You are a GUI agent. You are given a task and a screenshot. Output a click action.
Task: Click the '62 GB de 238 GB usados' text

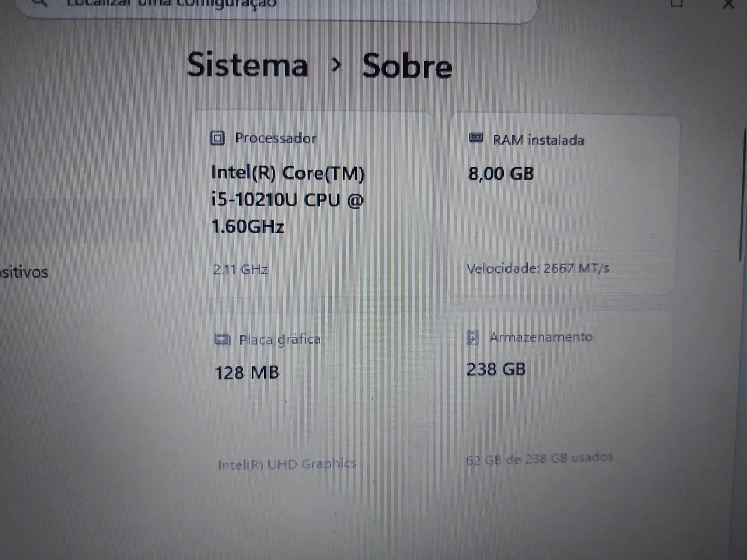[x=539, y=459]
